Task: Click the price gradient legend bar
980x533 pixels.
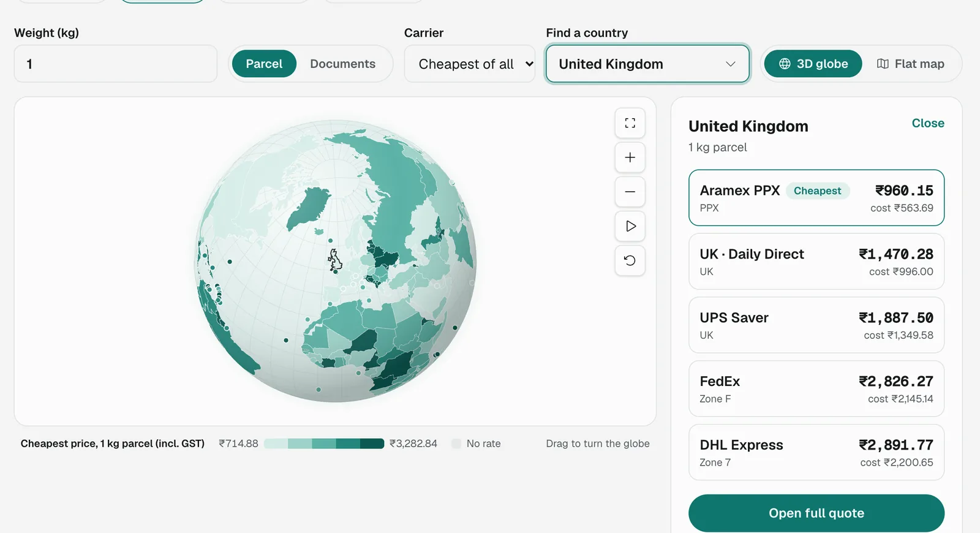Action: (324, 444)
